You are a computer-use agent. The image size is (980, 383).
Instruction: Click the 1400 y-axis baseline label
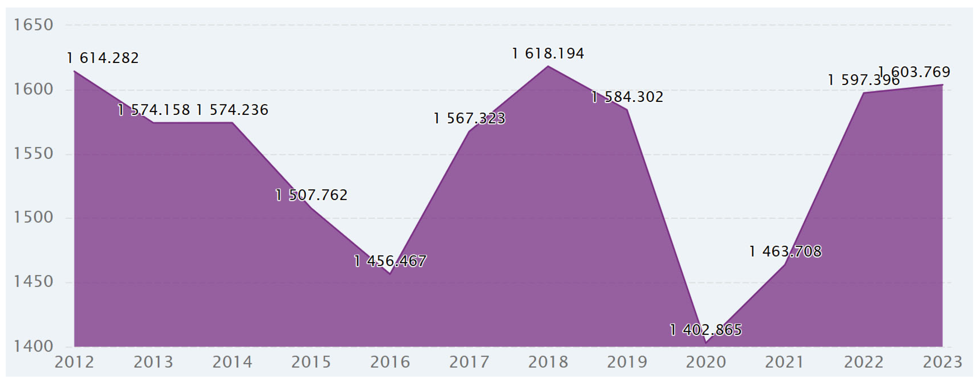coord(33,346)
